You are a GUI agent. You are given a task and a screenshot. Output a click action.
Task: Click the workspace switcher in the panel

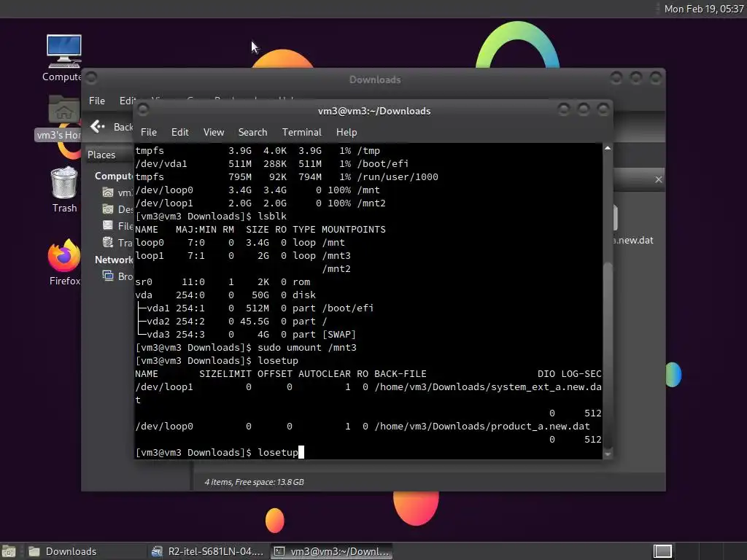click(x=662, y=551)
